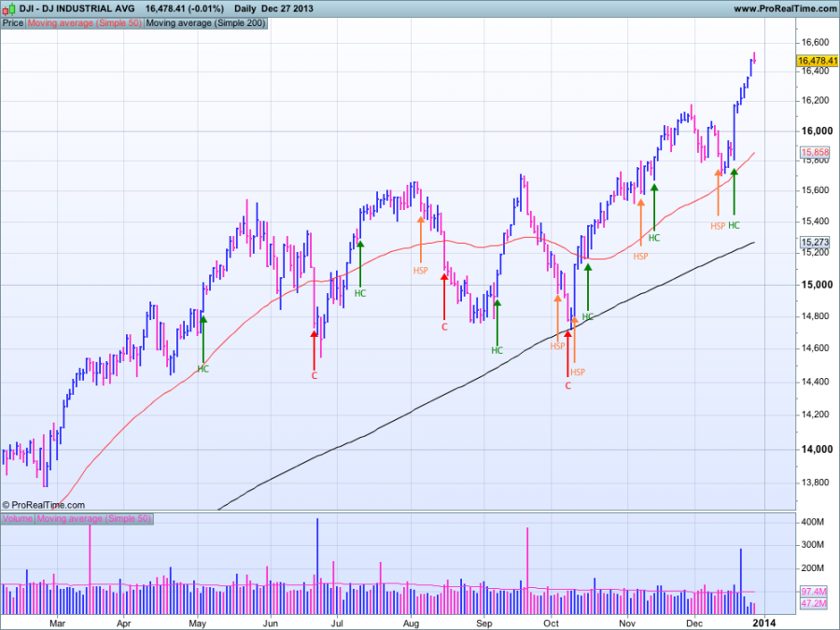This screenshot has height=630, width=840.
Task: Click the 14,400 price axis label
Action: tap(815, 382)
